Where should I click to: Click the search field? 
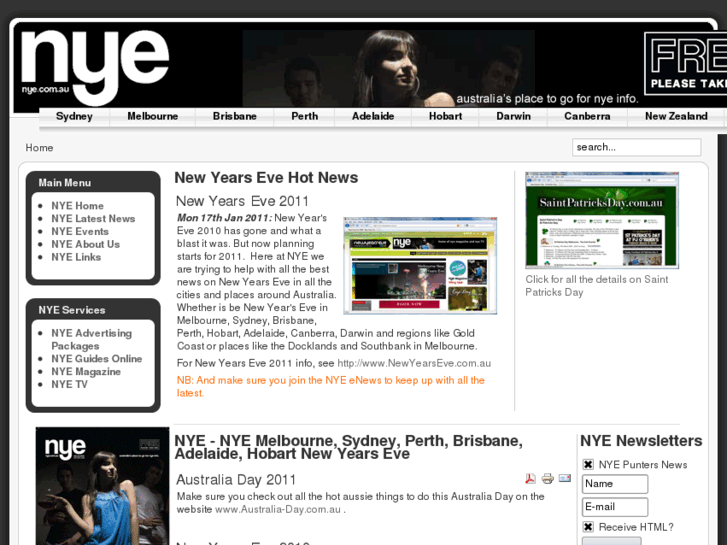click(636, 147)
